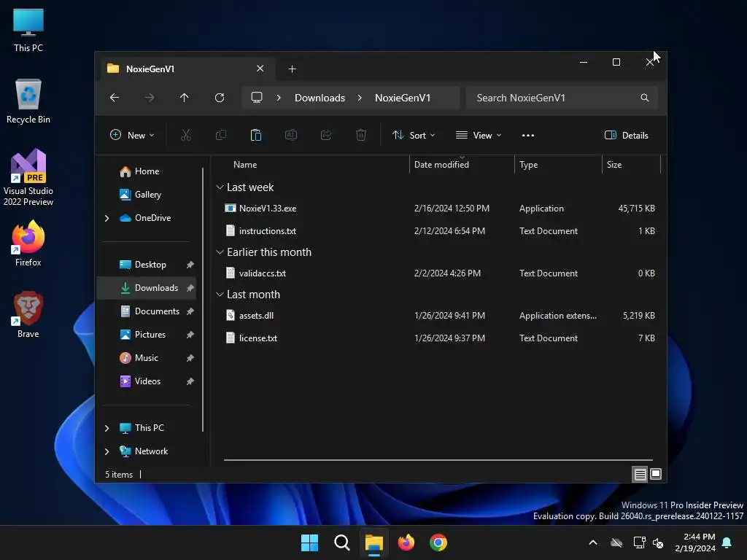Open the Sort dropdown

coord(414,135)
